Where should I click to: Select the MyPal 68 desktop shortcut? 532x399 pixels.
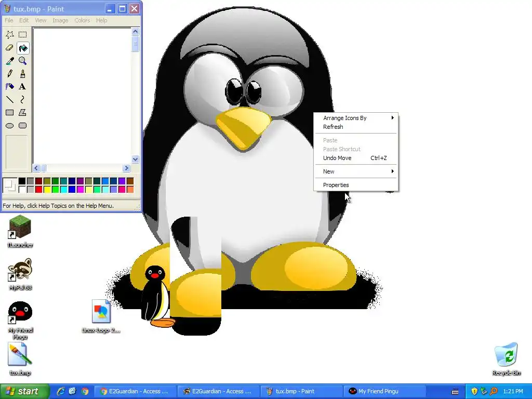(x=20, y=274)
